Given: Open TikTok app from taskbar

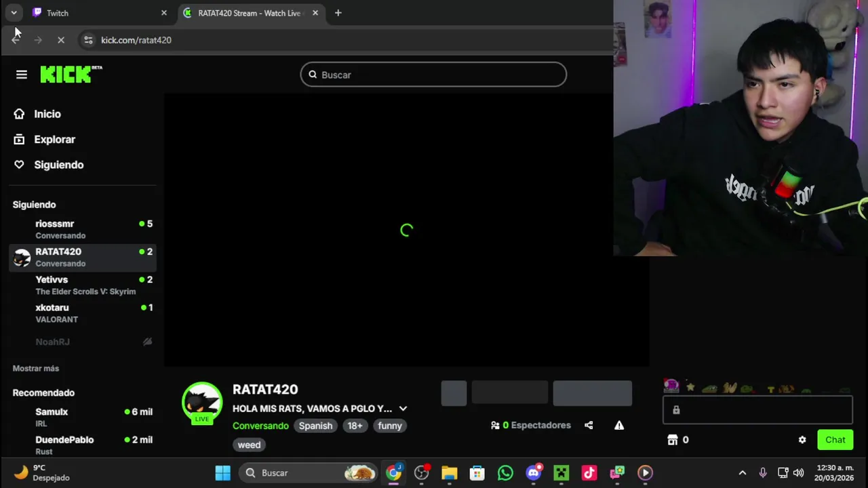Looking at the screenshot, I should pos(589,472).
